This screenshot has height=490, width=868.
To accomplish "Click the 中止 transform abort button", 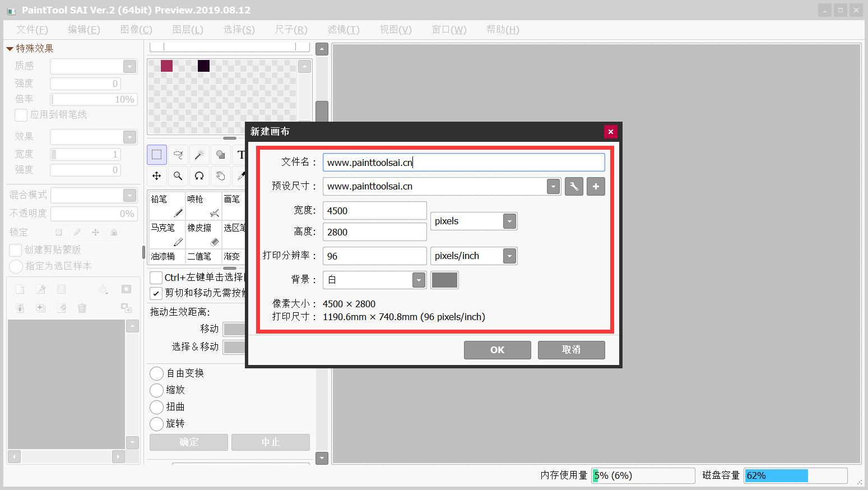I will [x=271, y=442].
